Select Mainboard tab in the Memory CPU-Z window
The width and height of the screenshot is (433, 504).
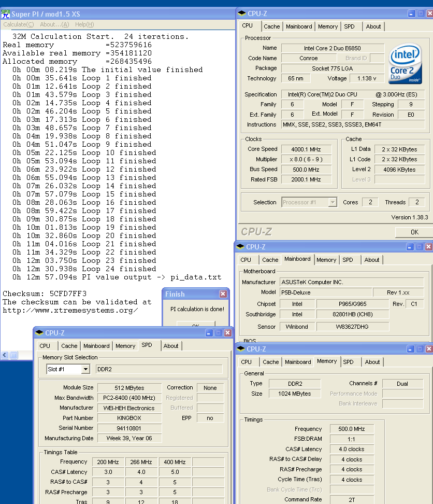[298, 362]
